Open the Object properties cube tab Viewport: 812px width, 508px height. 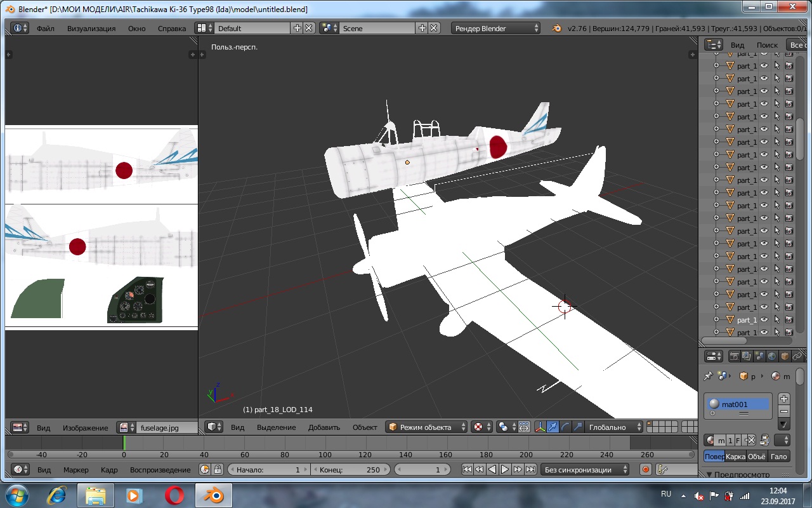click(785, 356)
